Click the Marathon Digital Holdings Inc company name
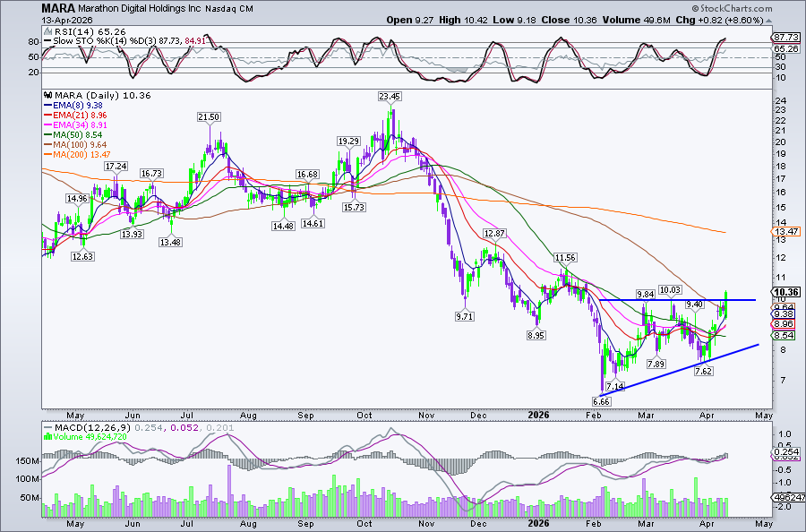The width and height of the screenshot is (806, 532). (x=139, y=9)
